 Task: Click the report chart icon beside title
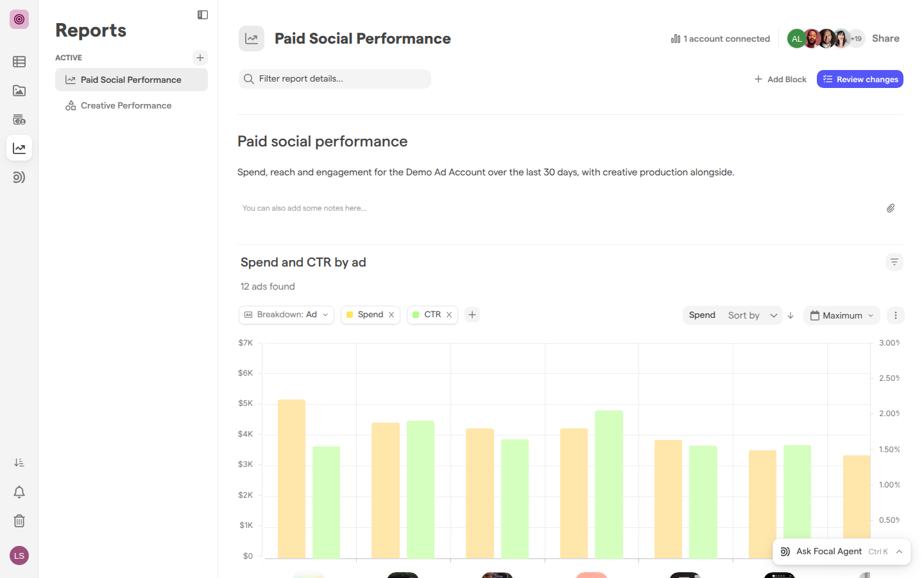coord(252,39)
